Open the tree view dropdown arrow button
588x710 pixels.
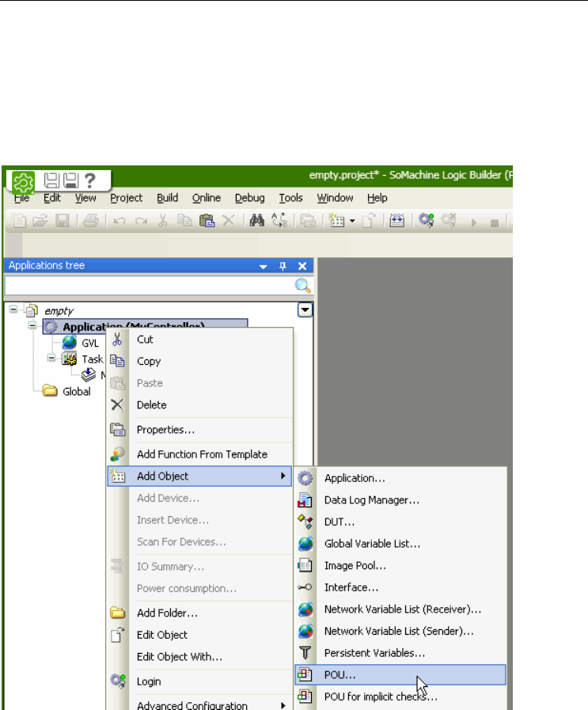[x=305, y=310]
